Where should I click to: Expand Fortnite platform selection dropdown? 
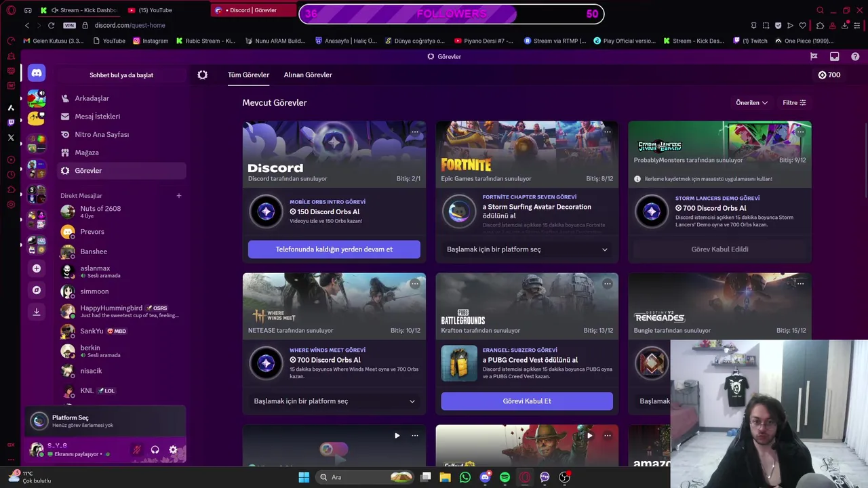pyautogui.click(x=527, y=249)
